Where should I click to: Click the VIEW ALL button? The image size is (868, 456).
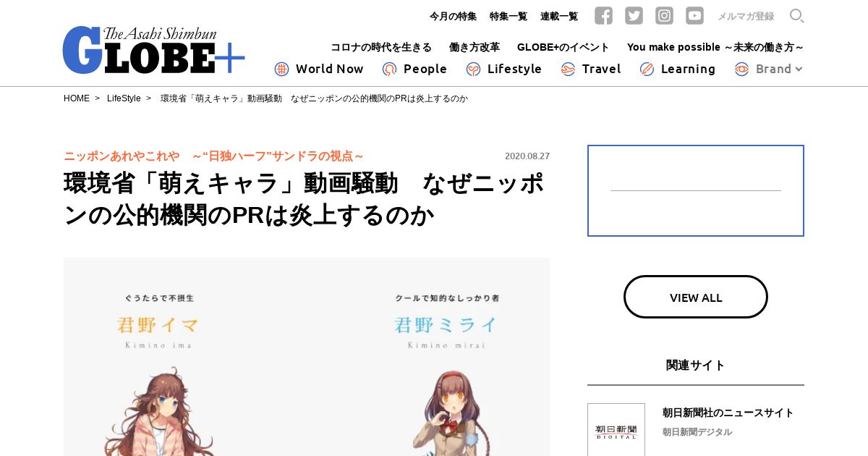696,297
